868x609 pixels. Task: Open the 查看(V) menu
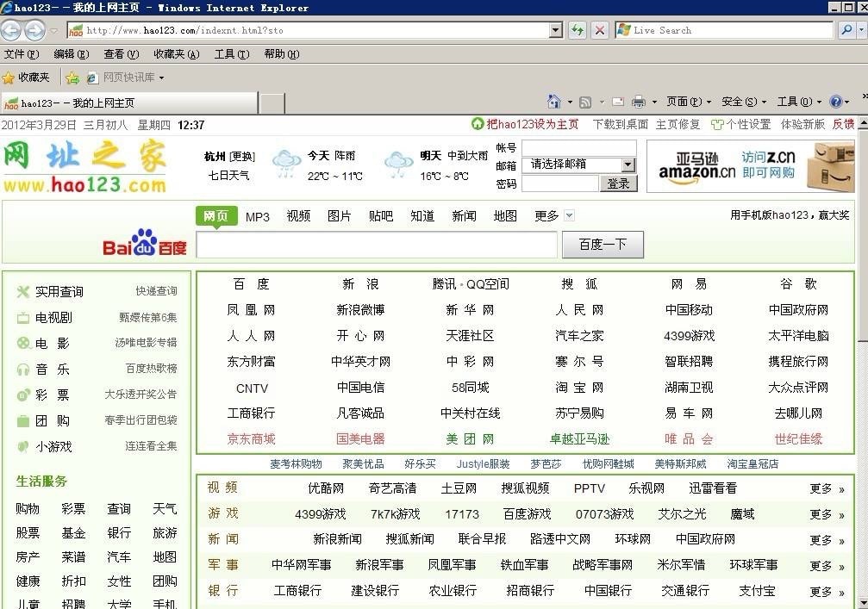(x=122, y=54)
